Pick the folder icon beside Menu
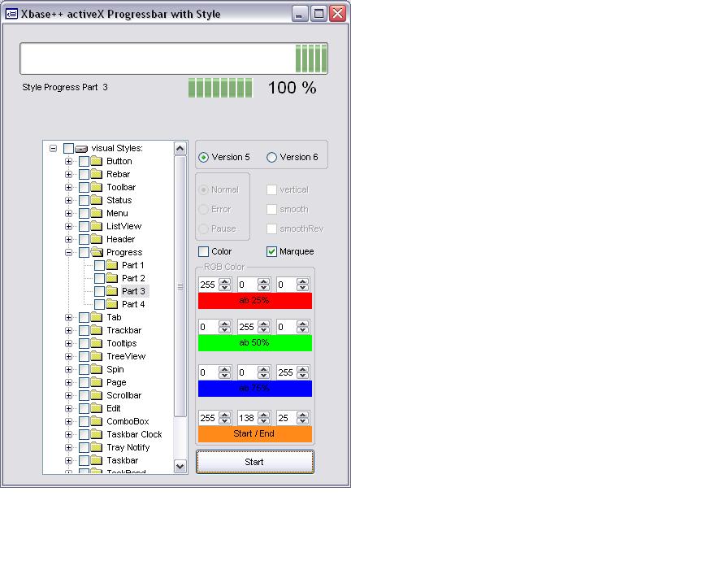Image resolution: width=728 pixels, height=583 pixels. pyautogui.click(x=97, y=213)
